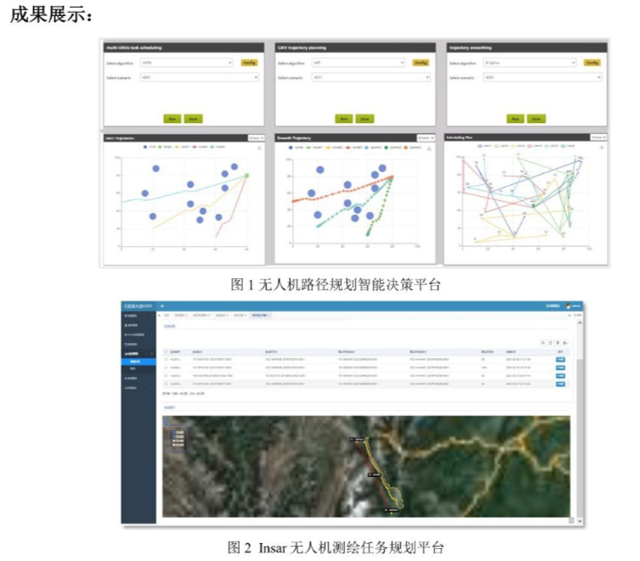Screen dimensions: 640x561
Task: Click the menu icon in UAVs trajectories chart
Action: (x=259, y=147)
